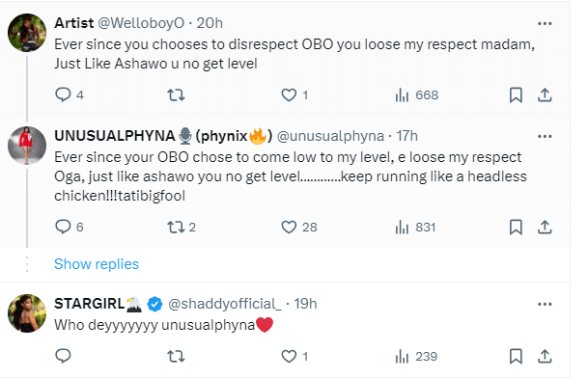
Task: Share the Artist @WelloboyO tweet
Action: (x=545, y=94)
